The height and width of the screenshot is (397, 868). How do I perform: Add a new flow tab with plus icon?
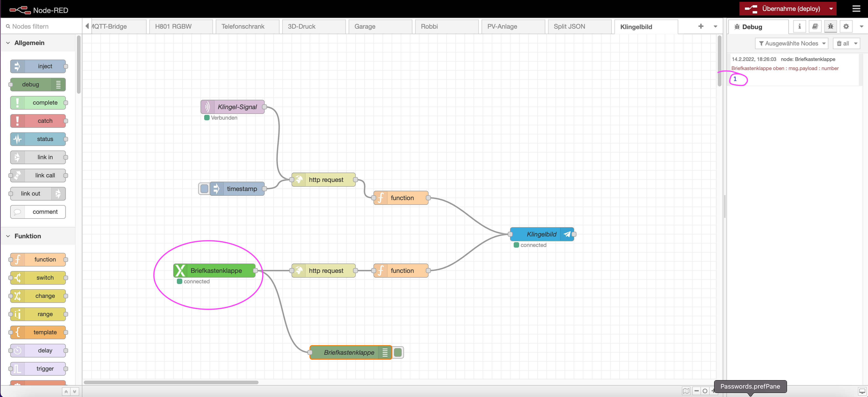(701, 26)
